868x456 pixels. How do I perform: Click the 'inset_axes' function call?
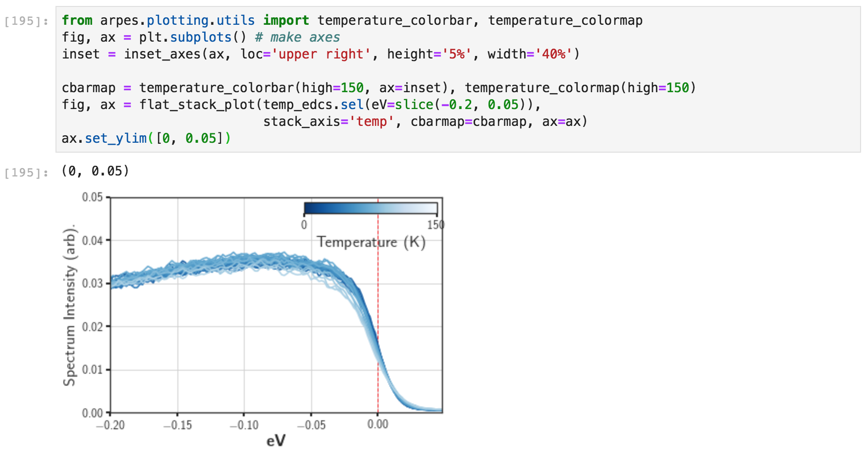(162, 54)
